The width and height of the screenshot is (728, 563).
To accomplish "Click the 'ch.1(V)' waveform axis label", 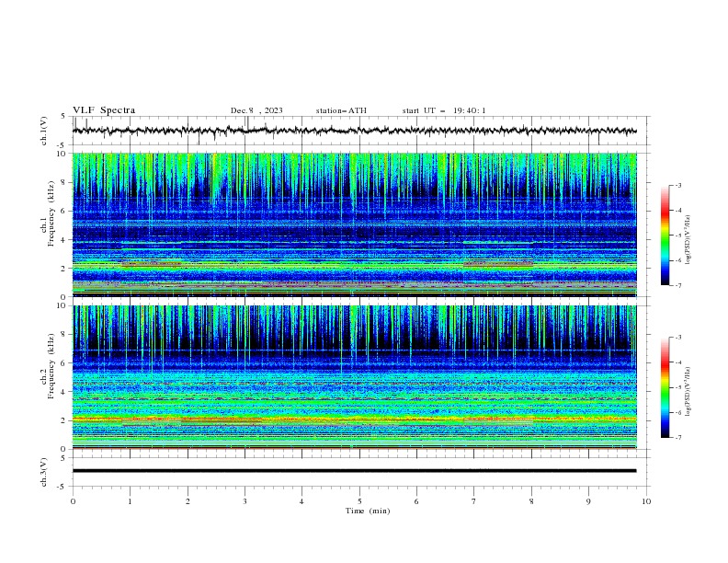I will coord(44,131).
